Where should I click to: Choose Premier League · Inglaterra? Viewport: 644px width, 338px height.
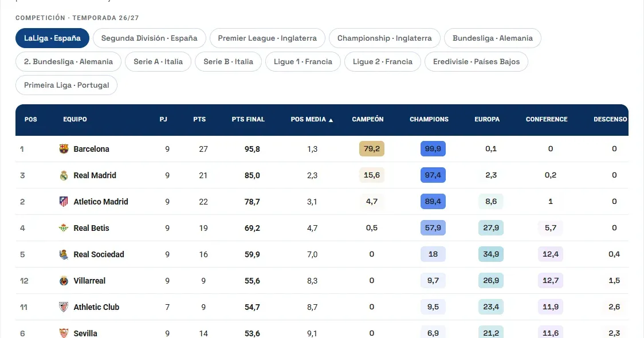pos(268,38)
